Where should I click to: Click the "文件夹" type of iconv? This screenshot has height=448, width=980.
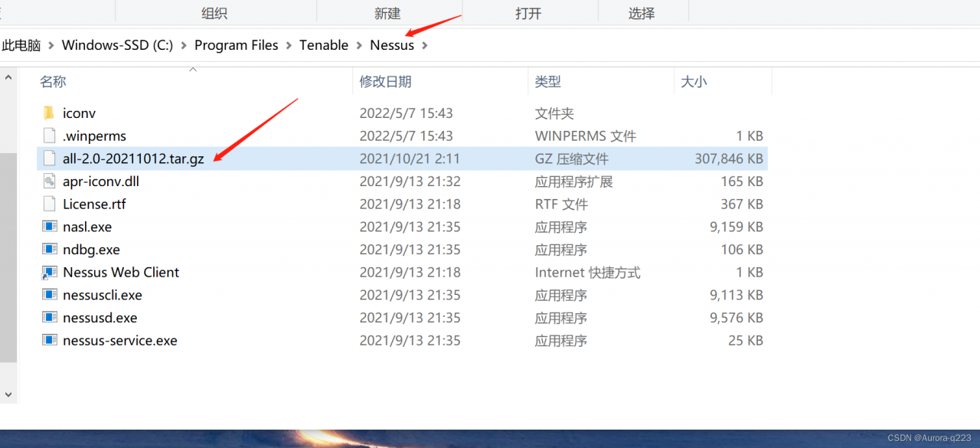(x=554, y=113)
